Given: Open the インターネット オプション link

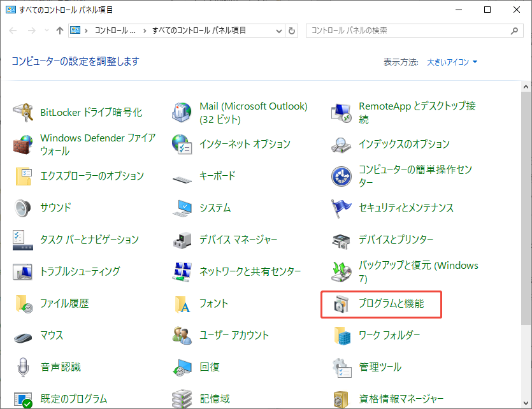Looking at the screenshot, I should pos(245,144).
